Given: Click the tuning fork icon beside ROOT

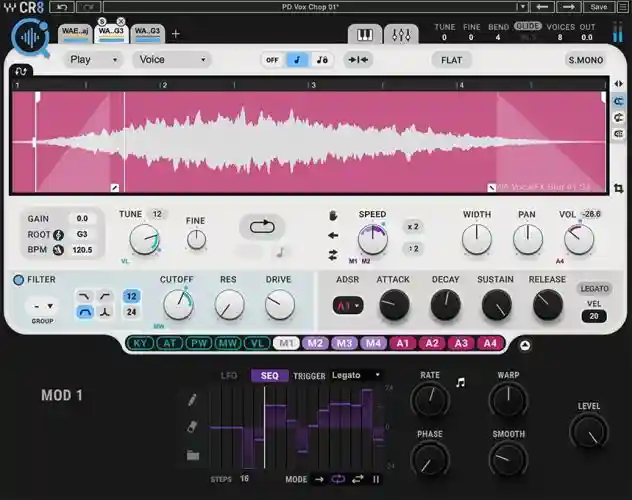Looking at the screenshot, I should (58, 235).
